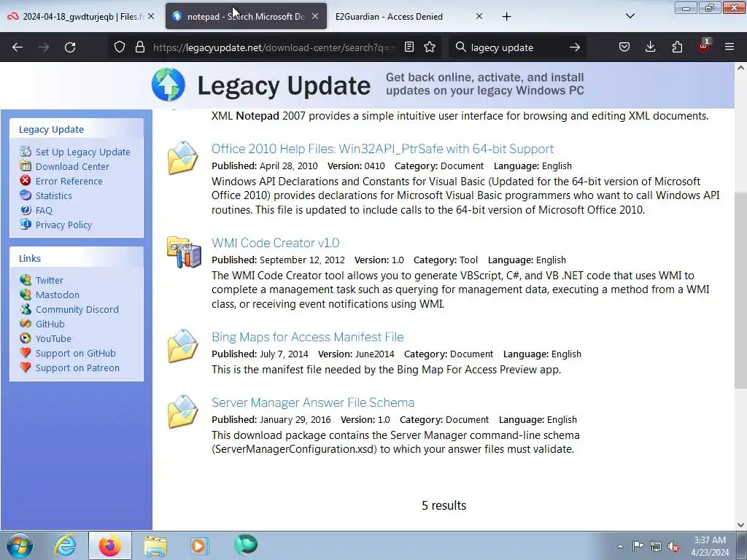Close the 2024-04-18_gwdturjeqb tab

pyautogui.click(x=150, y=17)
